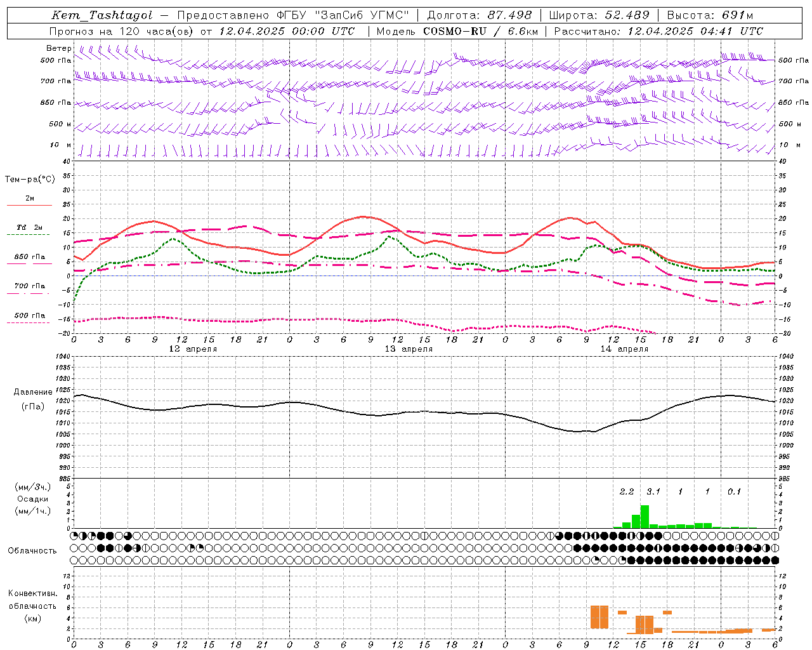Click the '0.1' precipitation amount value
Viewport: 812px width, 650px height.
coord(734,492)
